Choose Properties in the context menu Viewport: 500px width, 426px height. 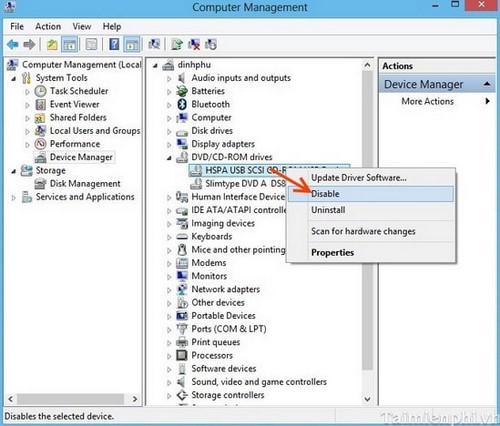[371, 252]
